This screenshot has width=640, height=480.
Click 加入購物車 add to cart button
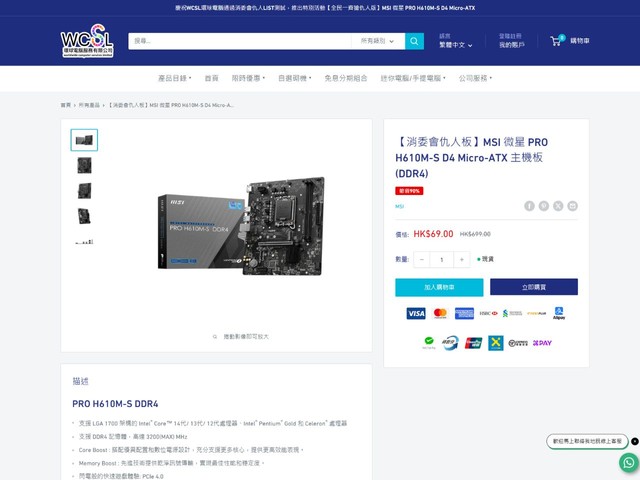(439, 287)
